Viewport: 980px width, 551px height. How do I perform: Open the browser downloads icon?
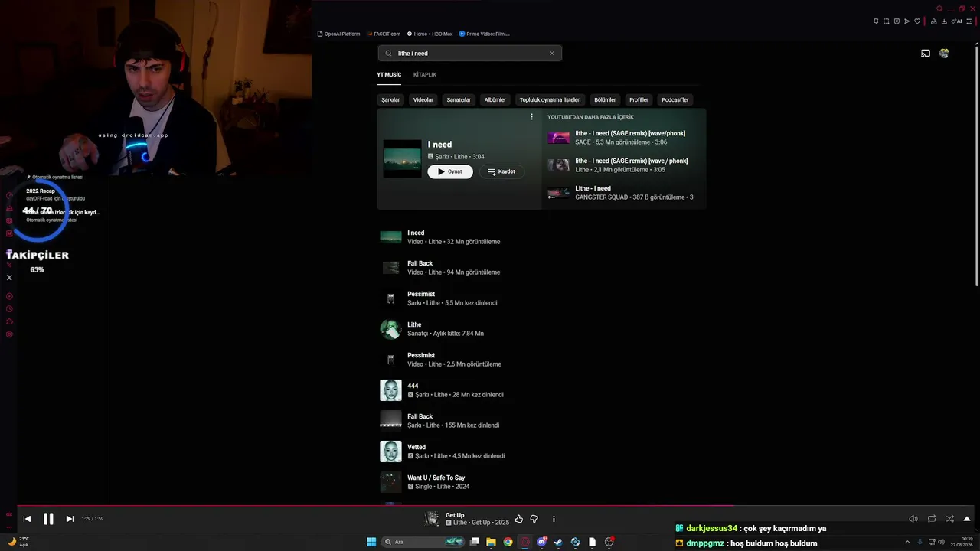point(944,21)
